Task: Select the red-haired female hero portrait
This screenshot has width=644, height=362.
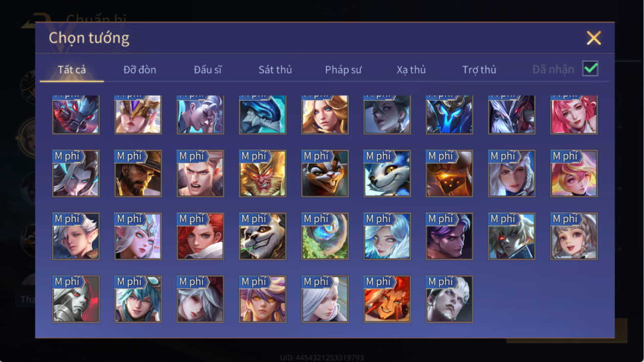Action: [x=200, y=236]
